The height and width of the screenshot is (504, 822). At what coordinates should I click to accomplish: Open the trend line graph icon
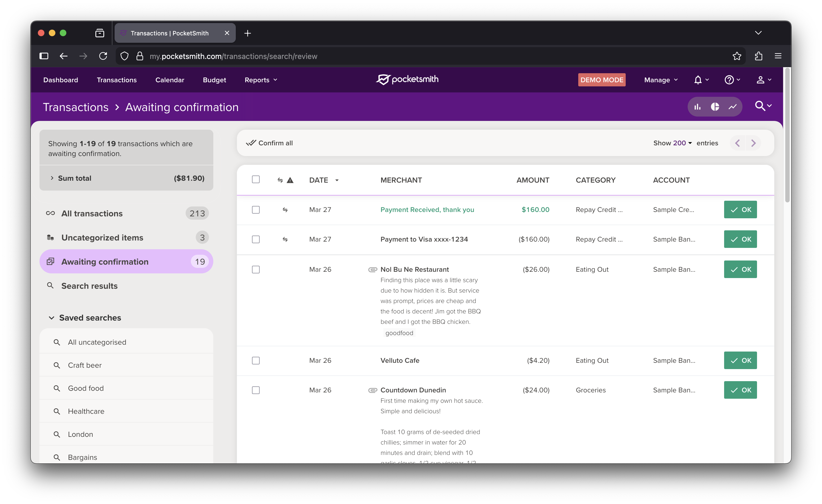pyautogui.click(x=733, y=107)
